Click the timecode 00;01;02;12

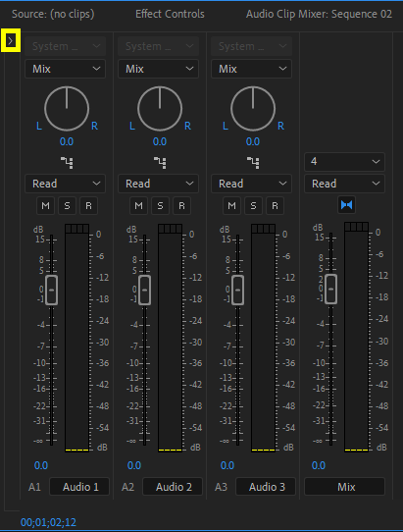point(48,522)
